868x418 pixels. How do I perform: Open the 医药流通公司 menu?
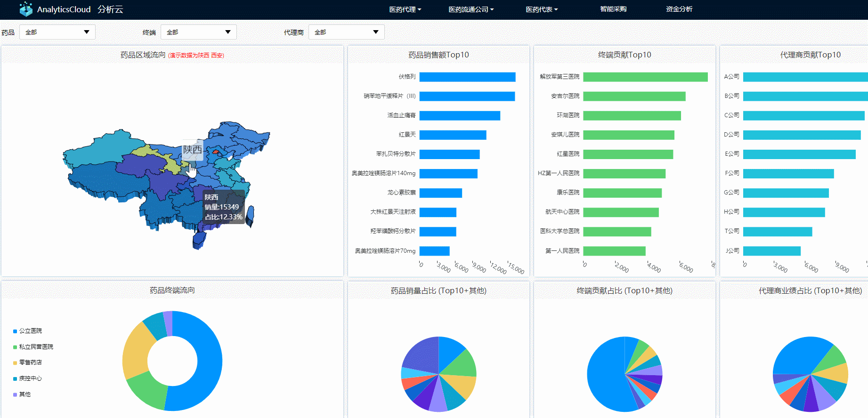pyautogui.click(x=471, y=9)
